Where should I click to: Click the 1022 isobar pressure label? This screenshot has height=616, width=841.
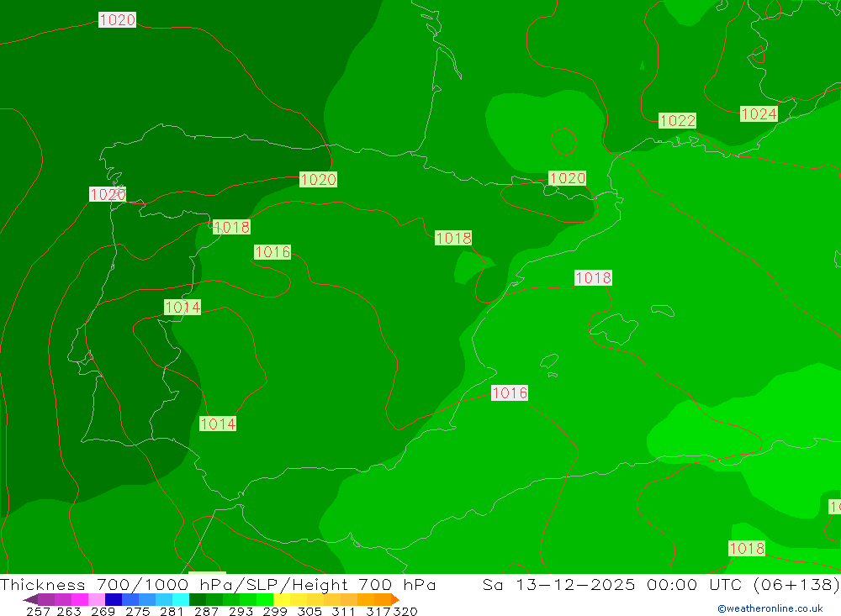[677, 121]
